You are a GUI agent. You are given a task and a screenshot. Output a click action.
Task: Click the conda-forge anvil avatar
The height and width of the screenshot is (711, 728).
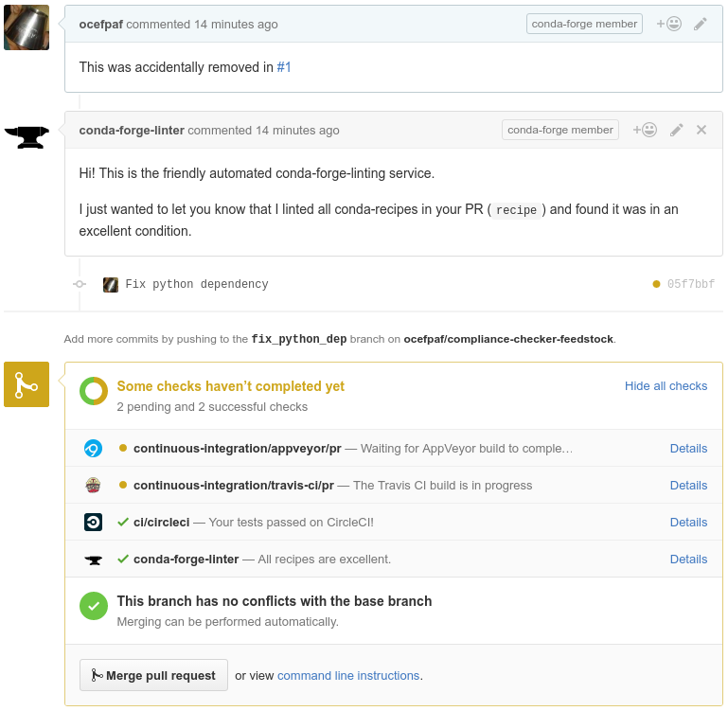27,137
